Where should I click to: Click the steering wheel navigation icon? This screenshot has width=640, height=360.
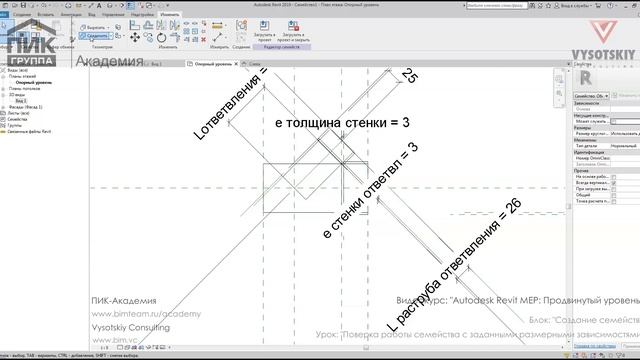click(559, 79)
